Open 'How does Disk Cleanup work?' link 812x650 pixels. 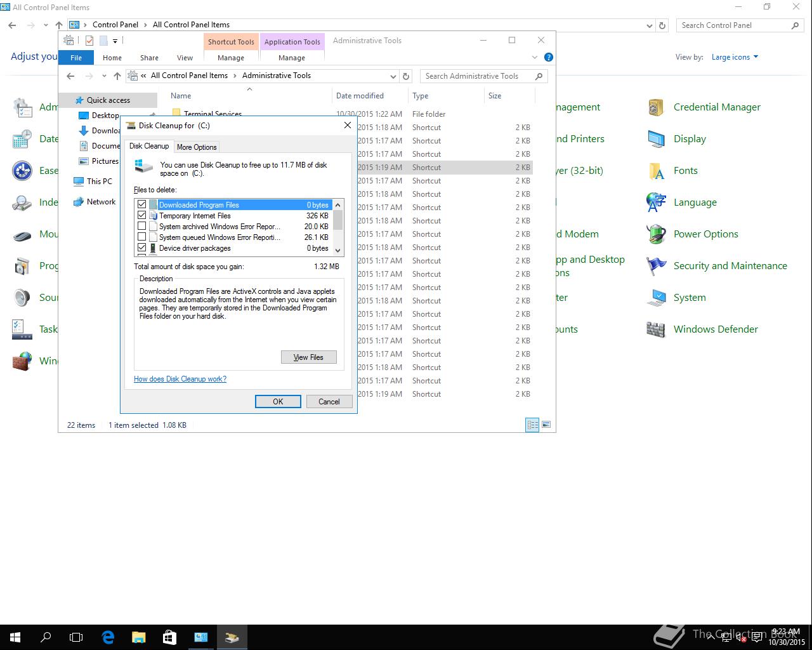pyautogui.click(x=180, y=379)
